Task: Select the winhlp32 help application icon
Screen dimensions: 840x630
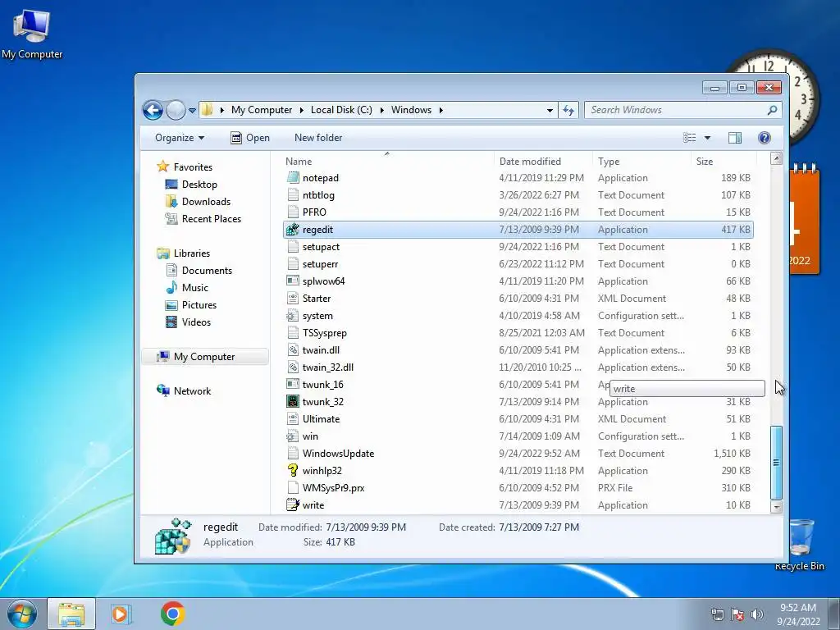Action: click(x=293, y=470)
